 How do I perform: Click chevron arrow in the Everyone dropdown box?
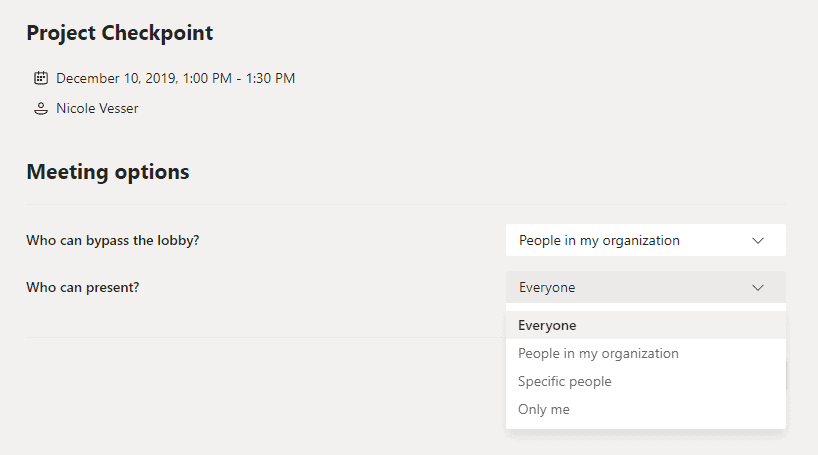(757, 288)
